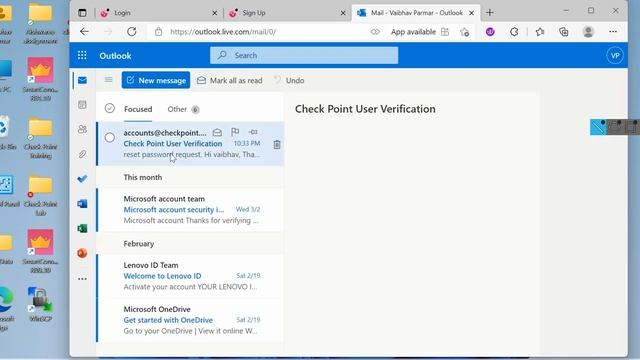Image resolution: width=640 pixels, height=360 pixels.
Task: Open browser profile avatar
Action: click(588, 31)
